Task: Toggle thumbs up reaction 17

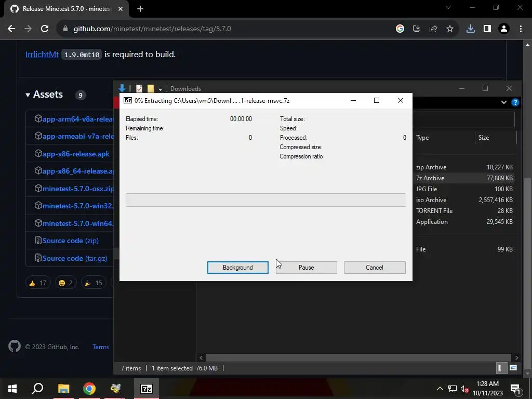Action: point(37,283)
